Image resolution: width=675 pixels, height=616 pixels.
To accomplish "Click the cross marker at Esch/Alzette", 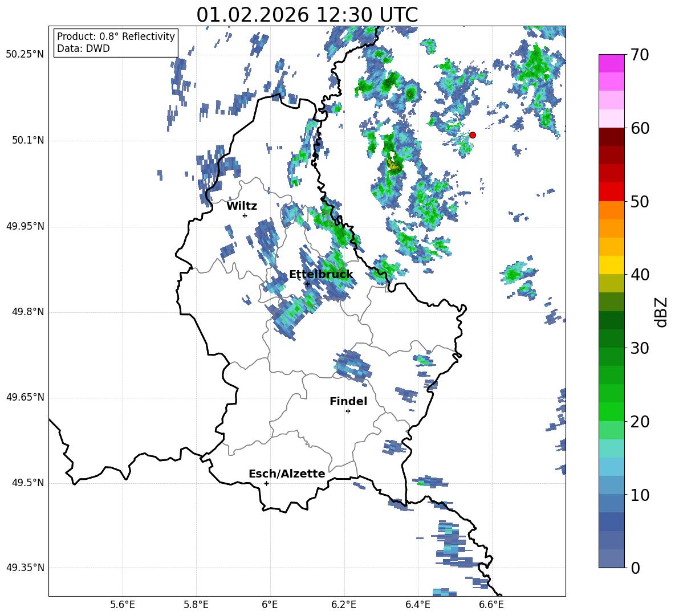I will coord(266,483).
